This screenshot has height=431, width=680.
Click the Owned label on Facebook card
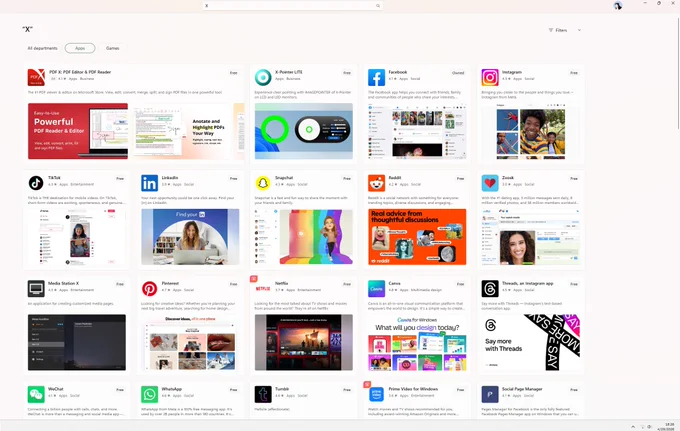tap(458, 73)
